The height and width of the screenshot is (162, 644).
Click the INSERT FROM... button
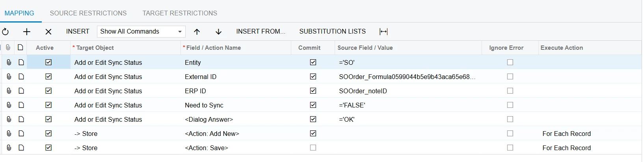pos(261,32)
